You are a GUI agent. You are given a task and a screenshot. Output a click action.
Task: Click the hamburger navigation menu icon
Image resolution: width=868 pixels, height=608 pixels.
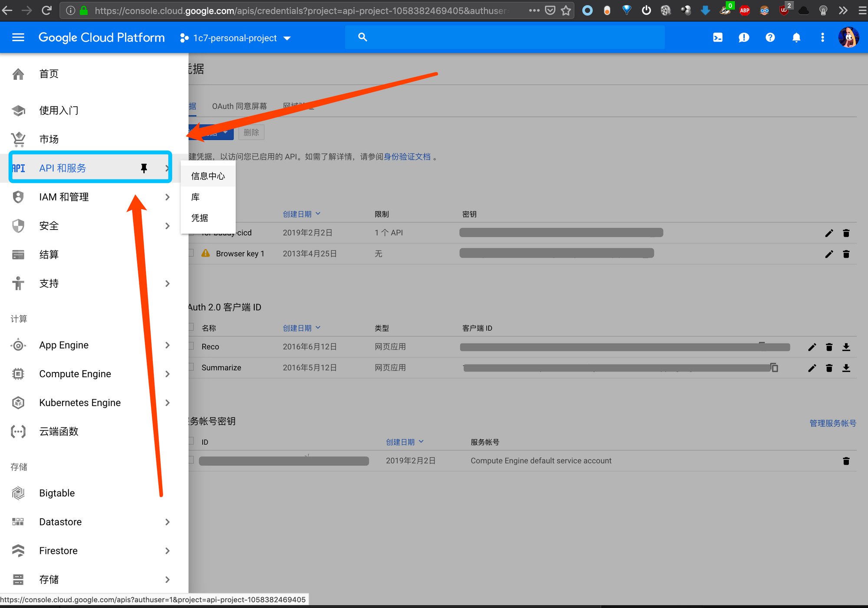18,38
